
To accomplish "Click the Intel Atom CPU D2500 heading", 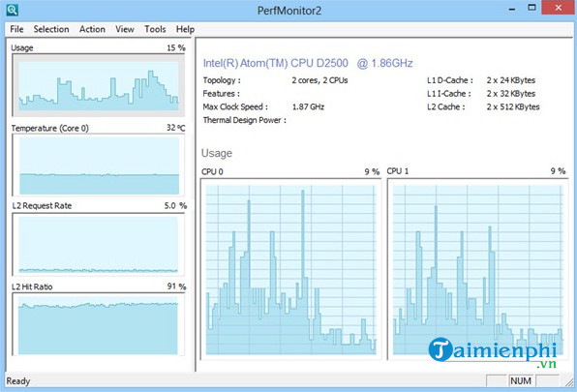I will [308, 63].
